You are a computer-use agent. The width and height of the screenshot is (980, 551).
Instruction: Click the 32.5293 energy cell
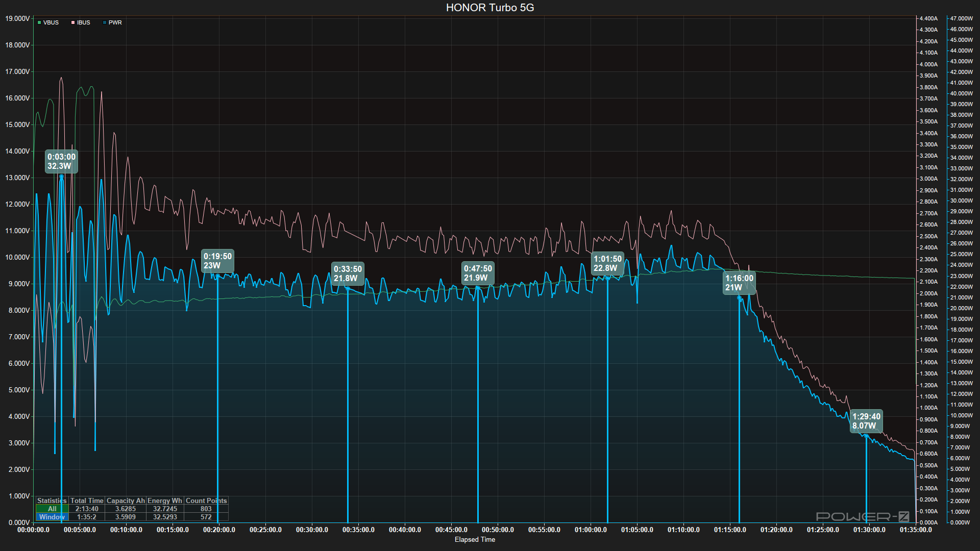(x=165, y=517)
